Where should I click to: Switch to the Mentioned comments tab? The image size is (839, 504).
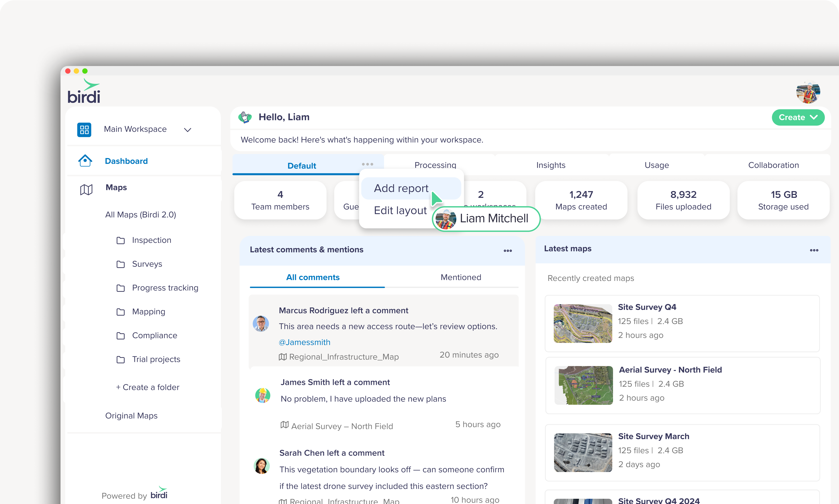pos(461,277)
